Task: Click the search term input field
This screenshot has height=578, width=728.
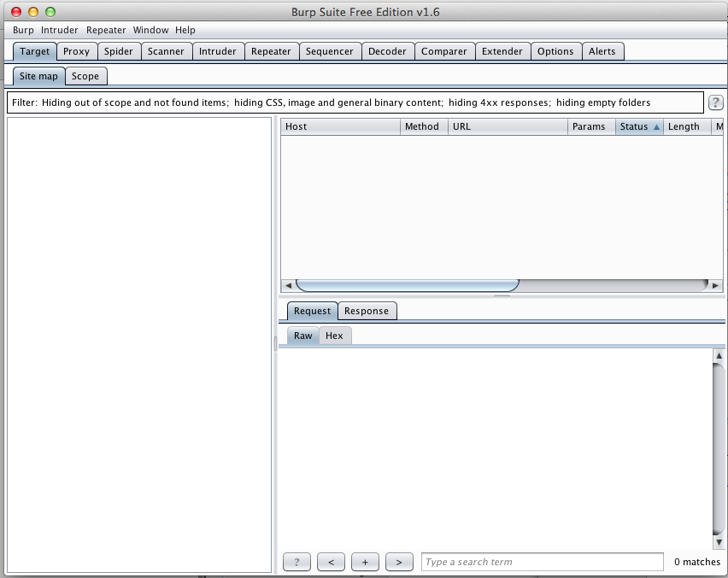Action: [x=542, y=562]
